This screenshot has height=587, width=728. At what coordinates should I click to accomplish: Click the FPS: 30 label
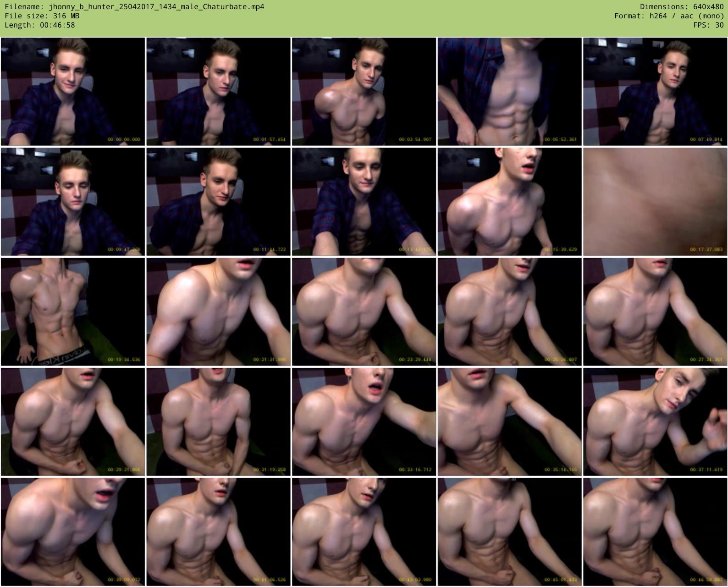click(708, 25)
